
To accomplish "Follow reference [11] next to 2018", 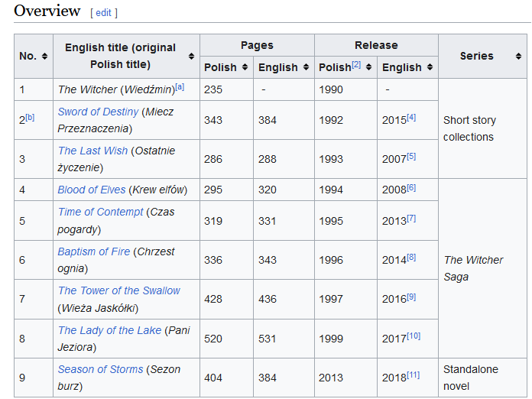I will [414, 375].
